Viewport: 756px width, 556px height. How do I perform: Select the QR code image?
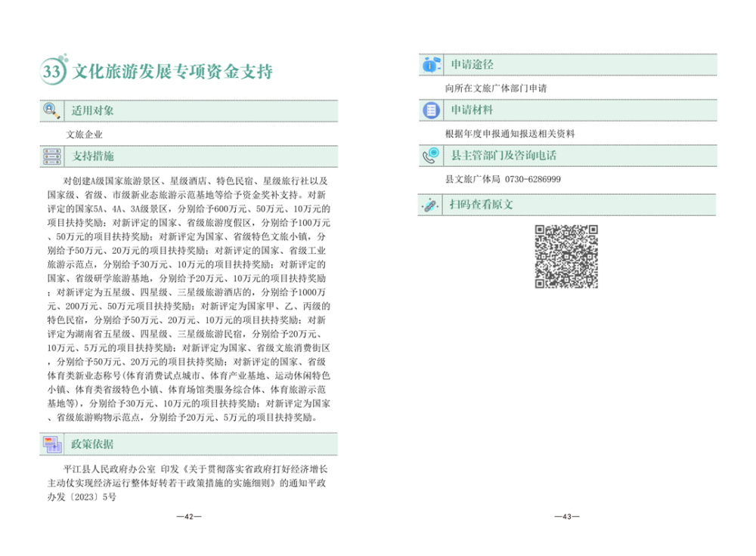click(x=566, y=257)
